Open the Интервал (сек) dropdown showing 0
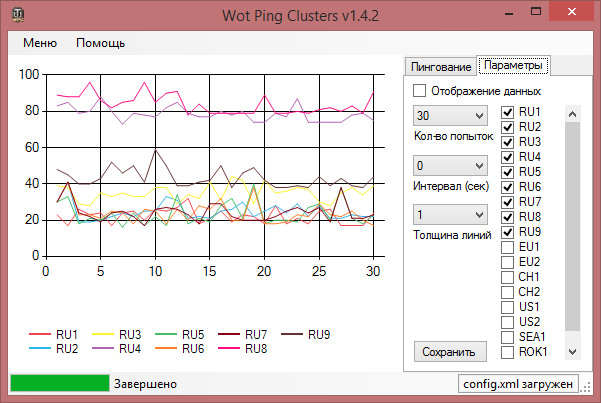 pos(450,166)
